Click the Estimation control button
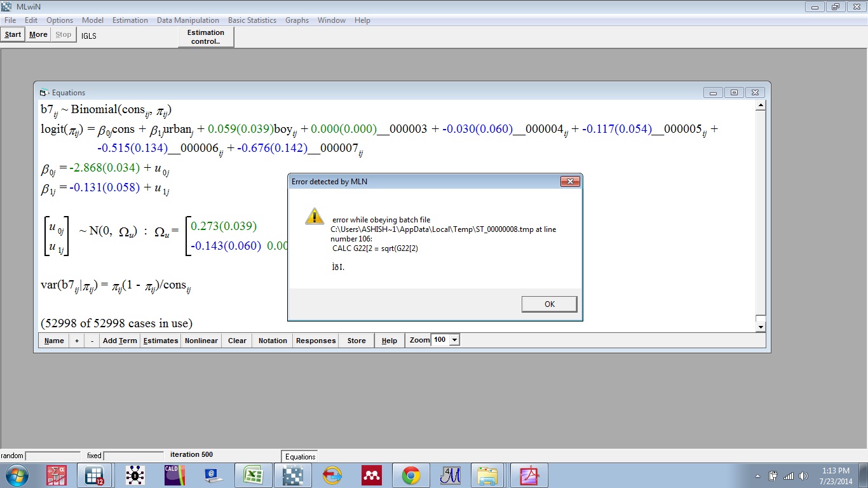Screen dimensions: 868x488 [206, 37]
